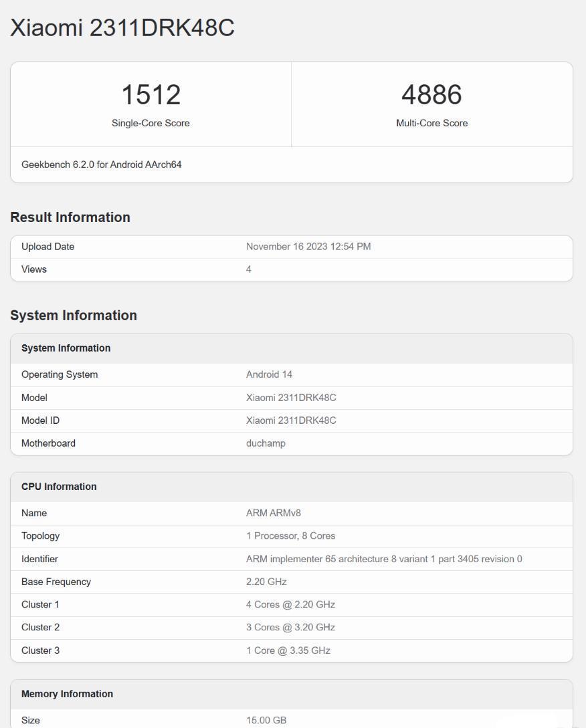This screenshot has height=728, width=586.
Task: Select the Operating System value Android 14
Action: click(270, 374)
